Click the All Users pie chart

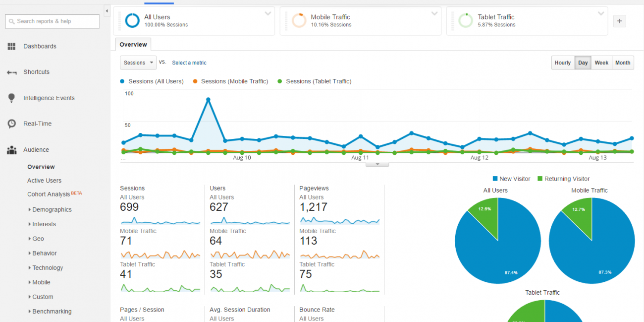point(497,241)
